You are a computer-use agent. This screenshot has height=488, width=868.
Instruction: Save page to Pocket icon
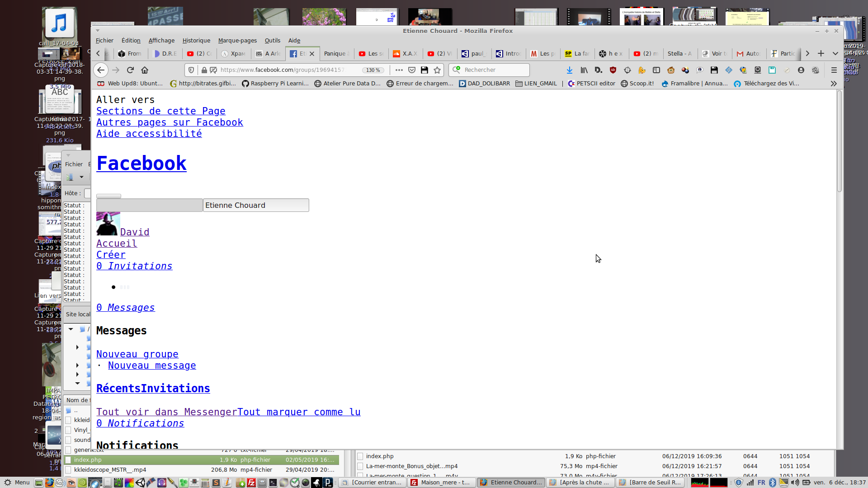click(x=412, y=70)
